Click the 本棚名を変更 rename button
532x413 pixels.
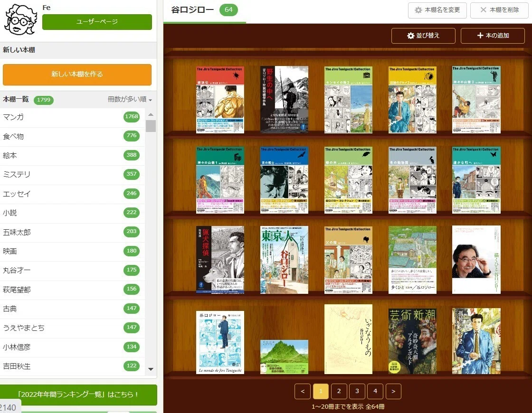(x=437, y=10)
